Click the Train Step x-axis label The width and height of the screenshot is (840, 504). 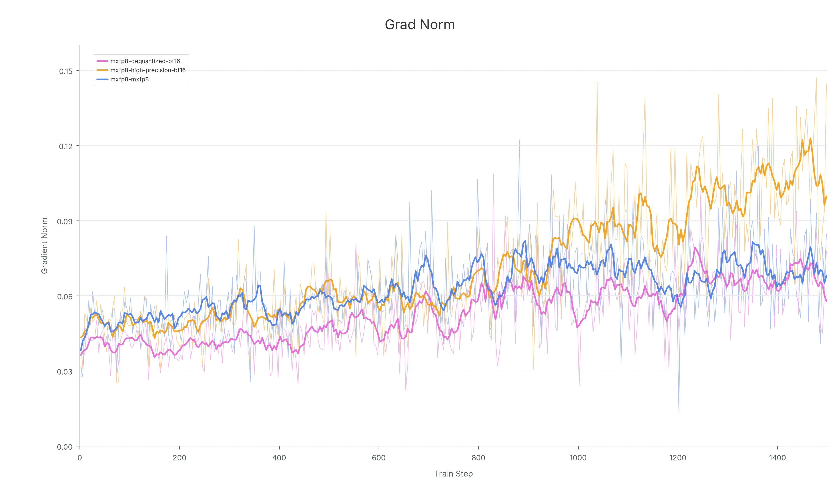pos(453,473)
